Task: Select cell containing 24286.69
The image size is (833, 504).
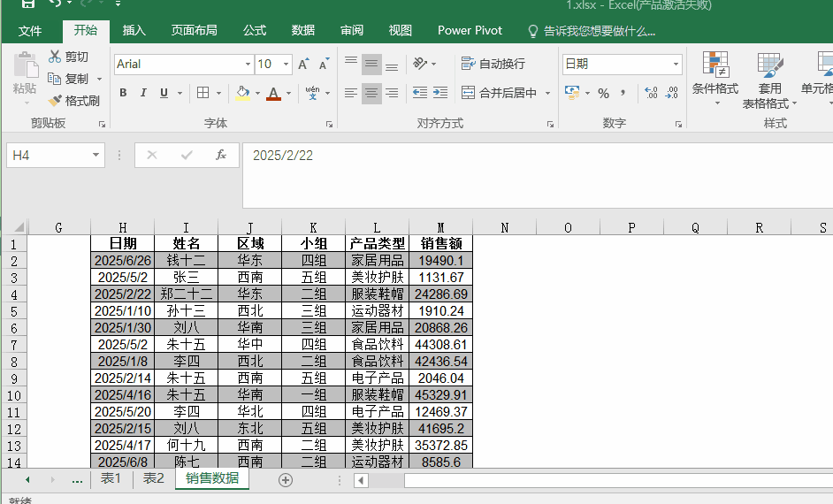Action: (x=441, y=294)
